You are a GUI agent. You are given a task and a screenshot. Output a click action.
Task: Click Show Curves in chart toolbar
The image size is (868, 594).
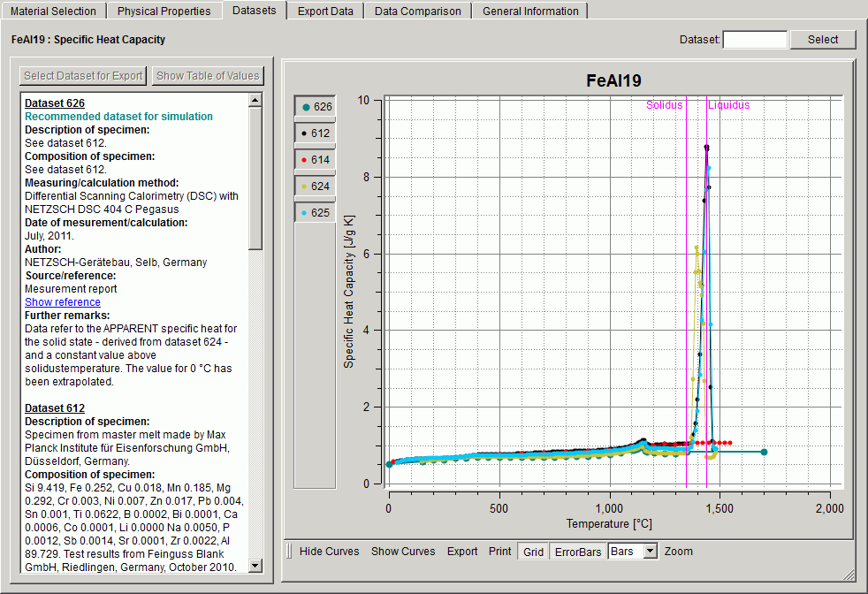pyautogui.click(x=403, y=552)
